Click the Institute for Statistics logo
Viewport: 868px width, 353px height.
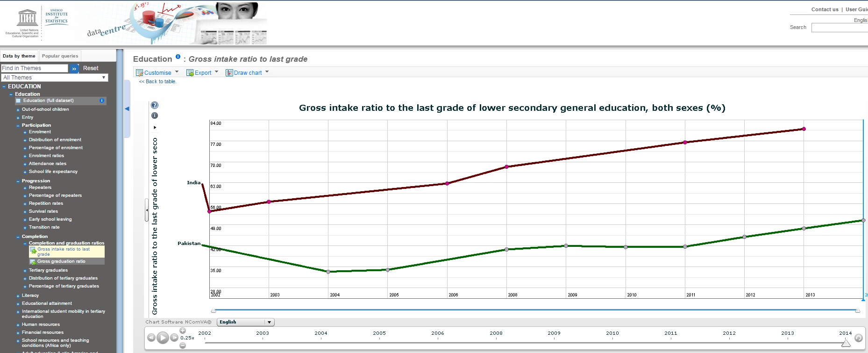click(57, 16)
